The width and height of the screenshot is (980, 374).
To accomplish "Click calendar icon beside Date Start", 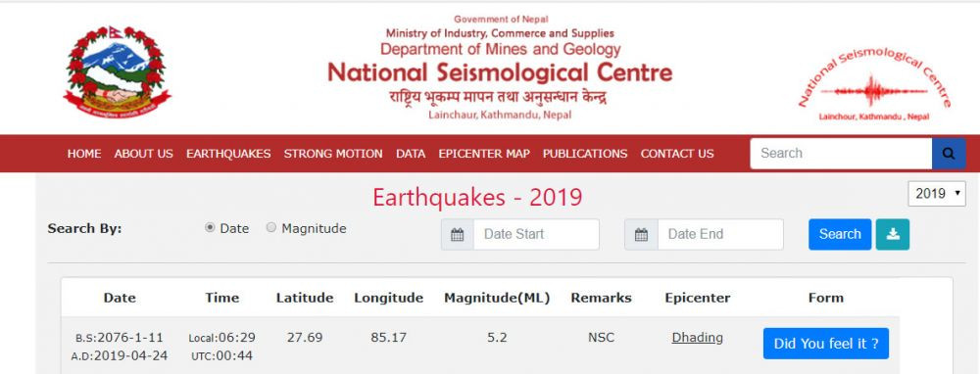I will pos(457,235).
